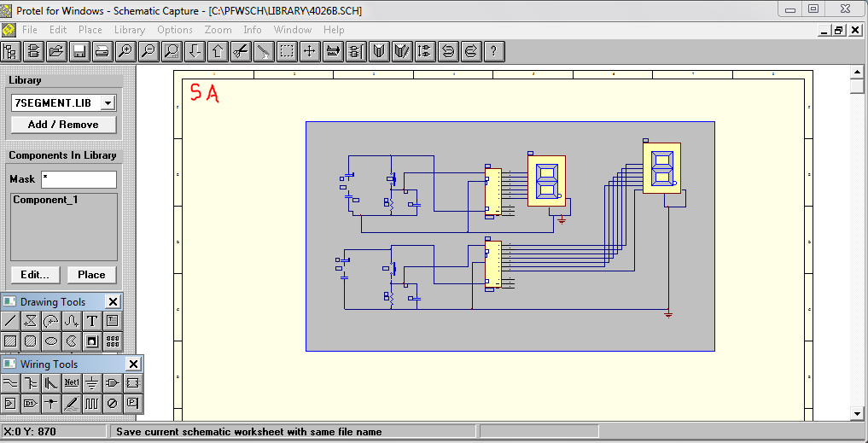Select the array paste grid tool
Screen dimensions: 868x443
[x=113, y=341]
